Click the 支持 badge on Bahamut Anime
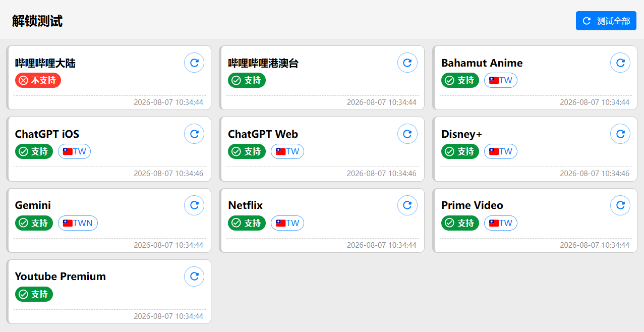The height and width of the screenshot is (332, 644). coord(460,80)
